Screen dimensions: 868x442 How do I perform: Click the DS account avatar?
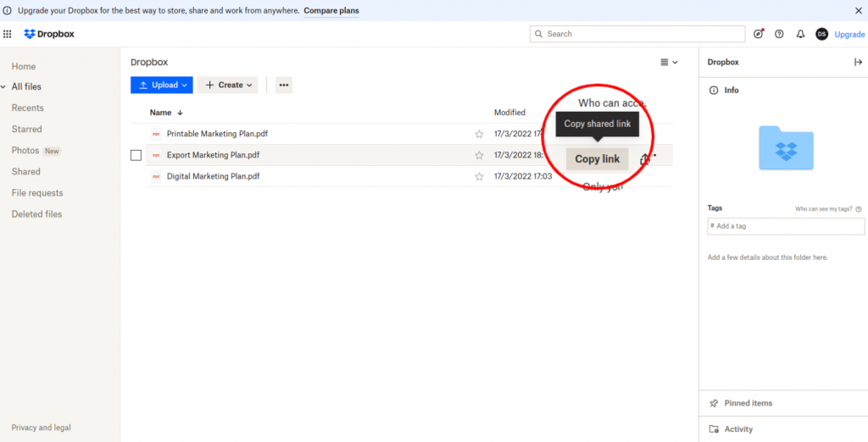pos(821,34)
